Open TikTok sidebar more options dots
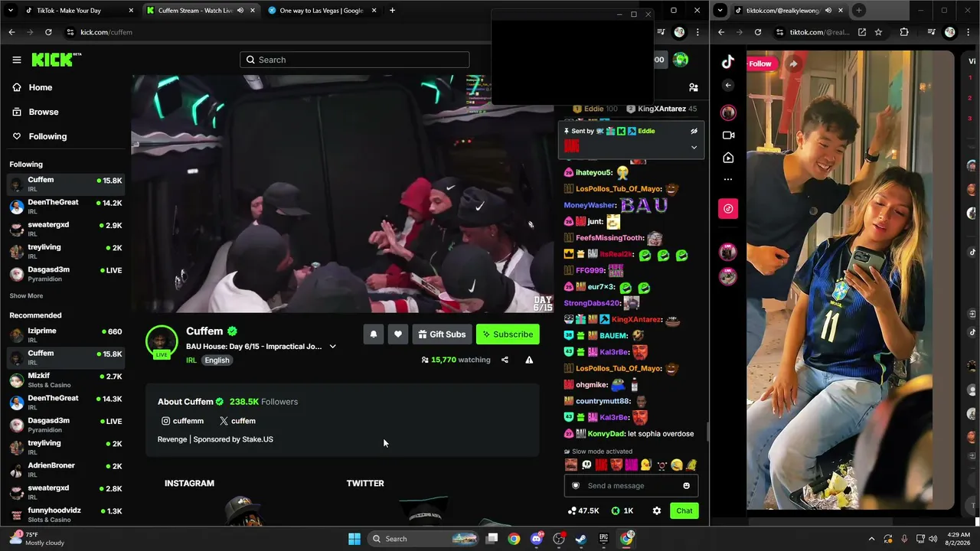Image resolution: width=980 pixels, height=551 pixels. click(728, 180)
